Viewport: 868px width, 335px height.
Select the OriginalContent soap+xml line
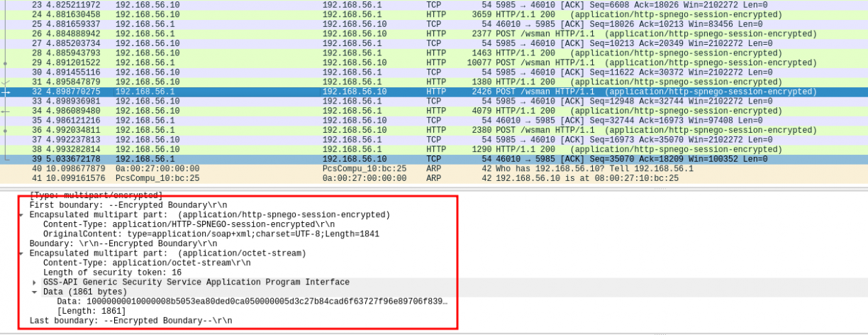[x=211, y=234]
